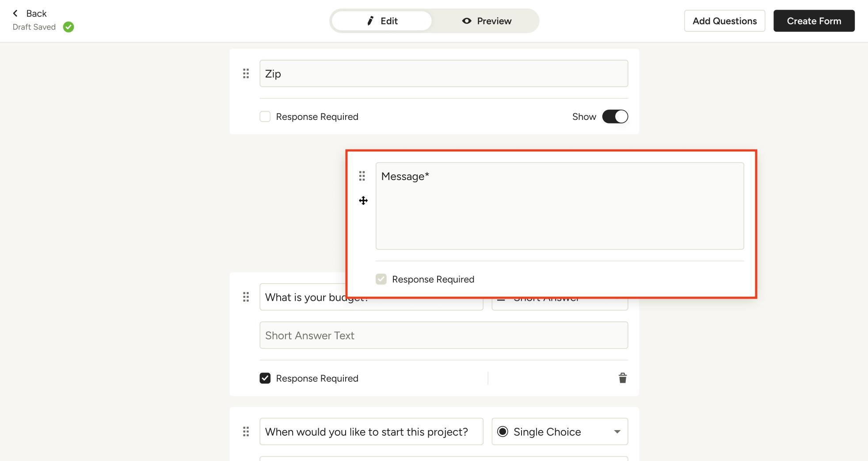Click the eye icon on Preview tab
Image resolution: width=868 pixels, height=461 pixels.
[467, 21]
